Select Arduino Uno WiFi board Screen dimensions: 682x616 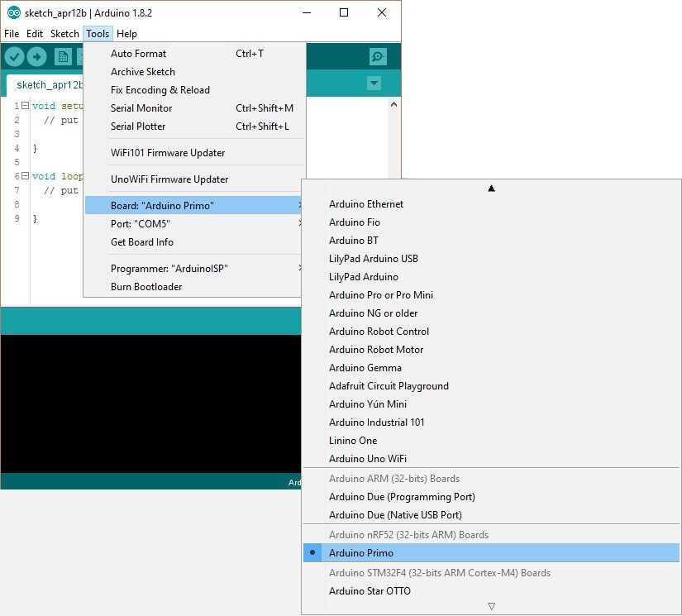click(367, 459)
